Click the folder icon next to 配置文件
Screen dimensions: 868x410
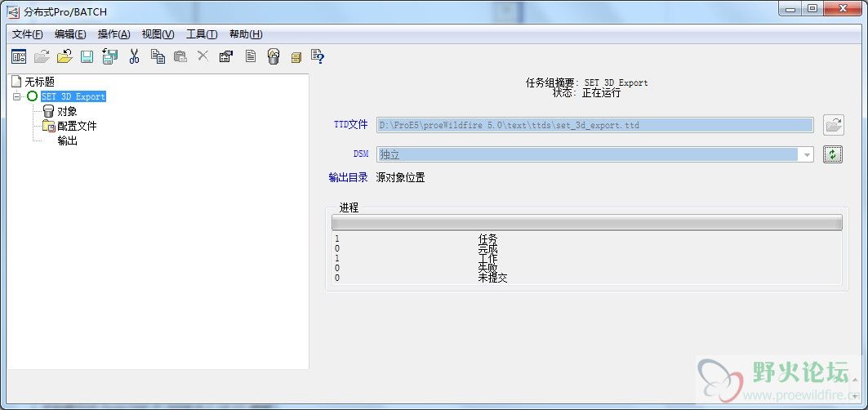(49, 127)
